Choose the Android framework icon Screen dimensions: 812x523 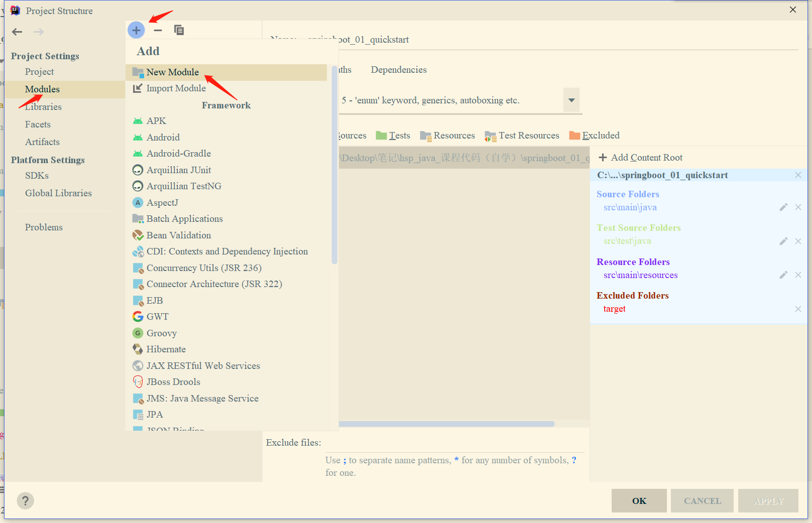tap(138, 138)
